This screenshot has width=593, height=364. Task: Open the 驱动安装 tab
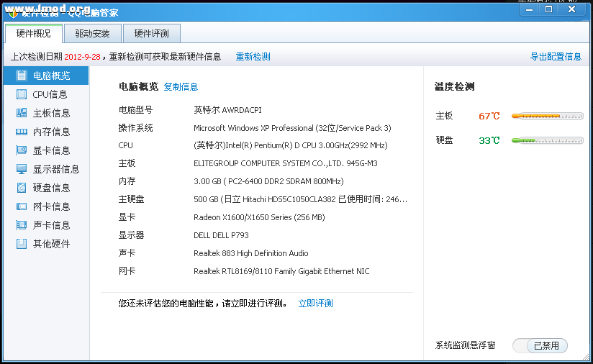pyautogui.click(x=93, y=34)
